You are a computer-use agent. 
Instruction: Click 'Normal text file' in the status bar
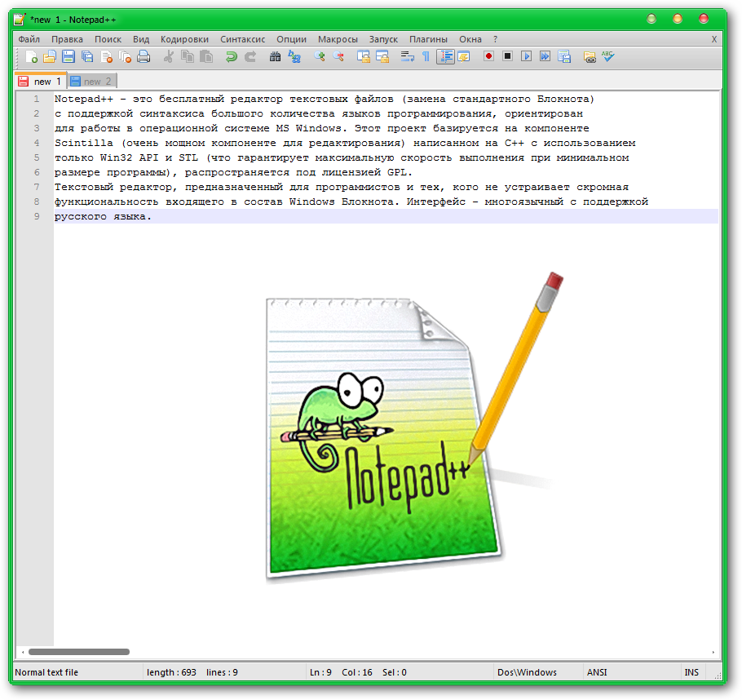(x=46, y=672)
